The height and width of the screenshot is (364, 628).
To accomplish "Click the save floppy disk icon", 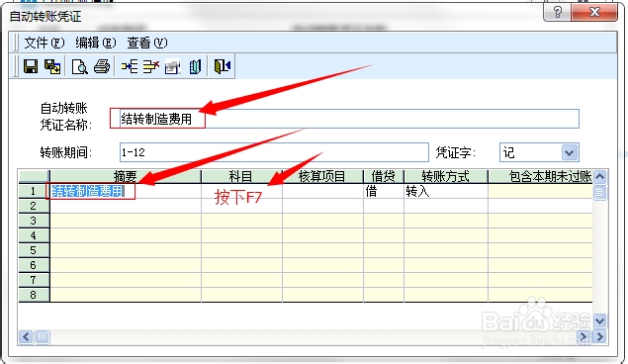I will [x=31, y=66].
